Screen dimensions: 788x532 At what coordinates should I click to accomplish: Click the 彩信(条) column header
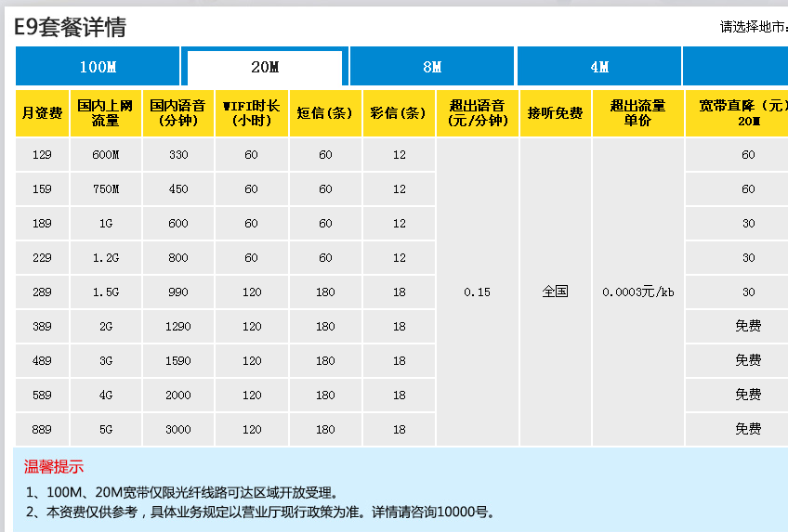pos(399,113)
